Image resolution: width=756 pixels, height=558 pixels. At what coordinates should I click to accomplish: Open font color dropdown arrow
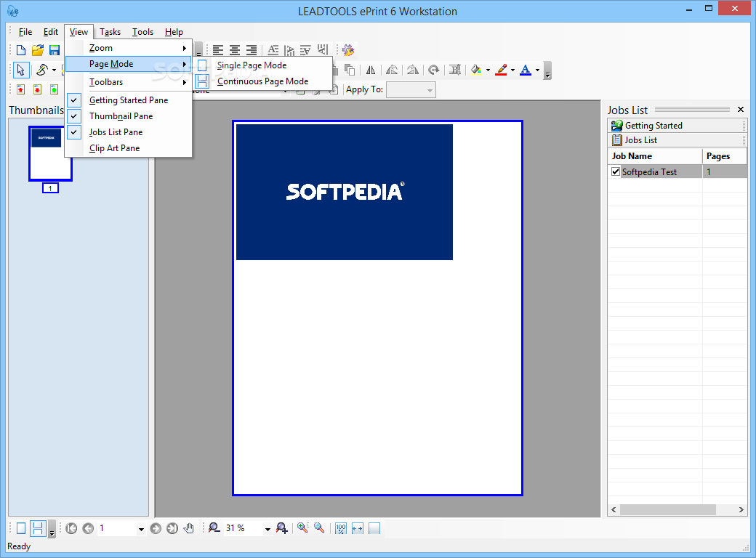[538, 70]
